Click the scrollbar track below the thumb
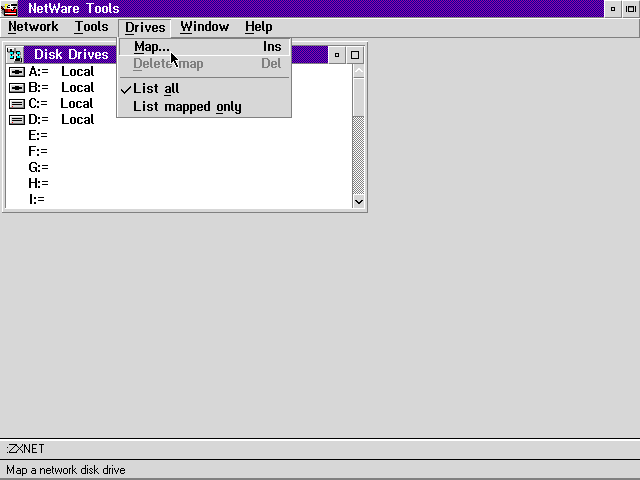This screenshot has width=640, height=480. (x=358, y=155)
